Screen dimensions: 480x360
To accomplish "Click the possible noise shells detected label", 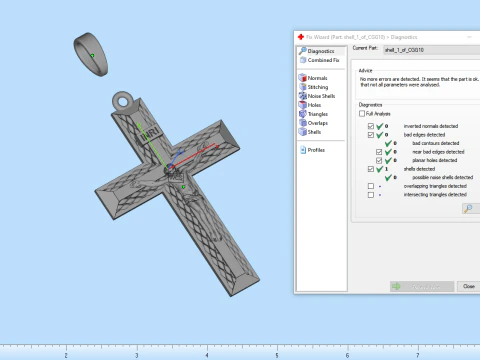I will 442,177.
